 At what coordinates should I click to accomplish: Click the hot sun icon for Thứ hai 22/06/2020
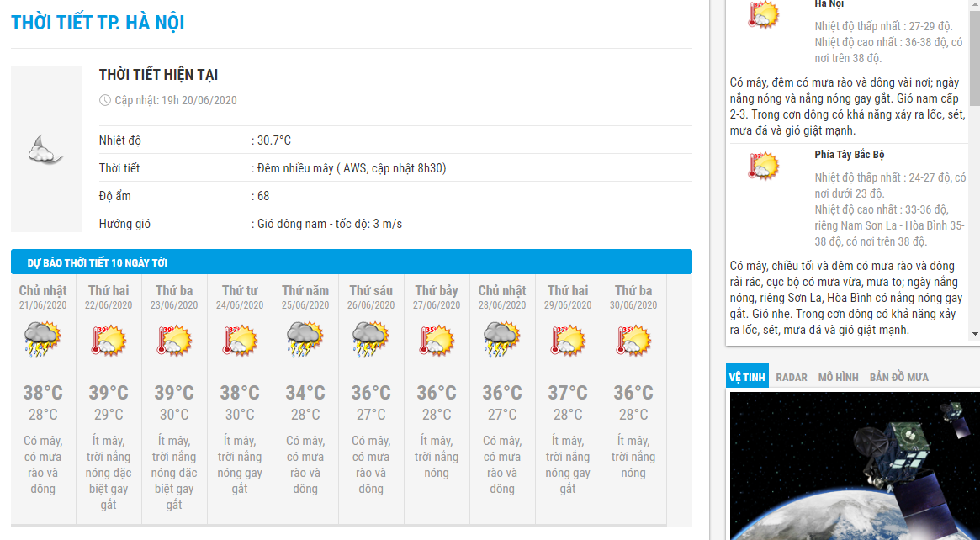coord(108,341)
